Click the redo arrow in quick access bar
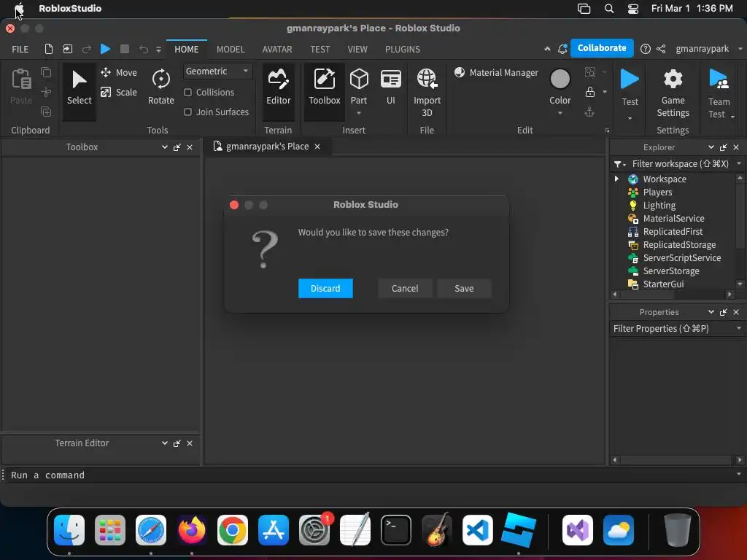 pos(86,49)
